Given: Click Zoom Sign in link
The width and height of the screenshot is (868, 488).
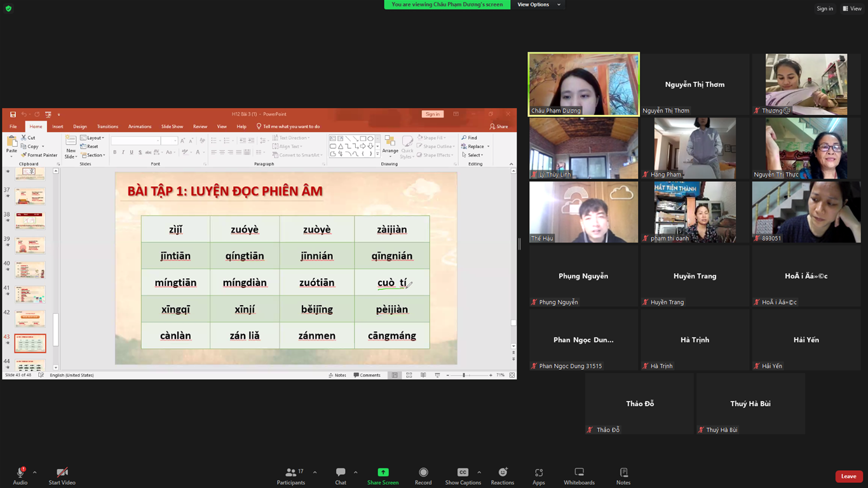Looking at the screenshot, I should pos(825,8).
